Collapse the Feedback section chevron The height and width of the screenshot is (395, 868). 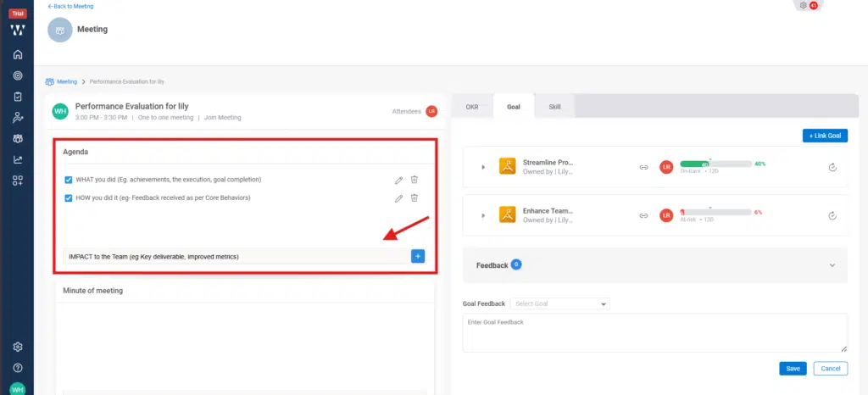(831, 265)
